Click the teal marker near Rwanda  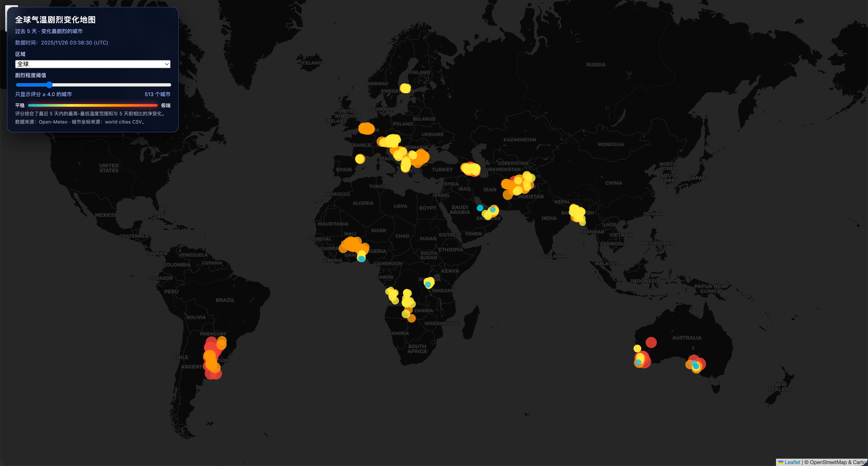pyautogui.click(x=428, y=285)
